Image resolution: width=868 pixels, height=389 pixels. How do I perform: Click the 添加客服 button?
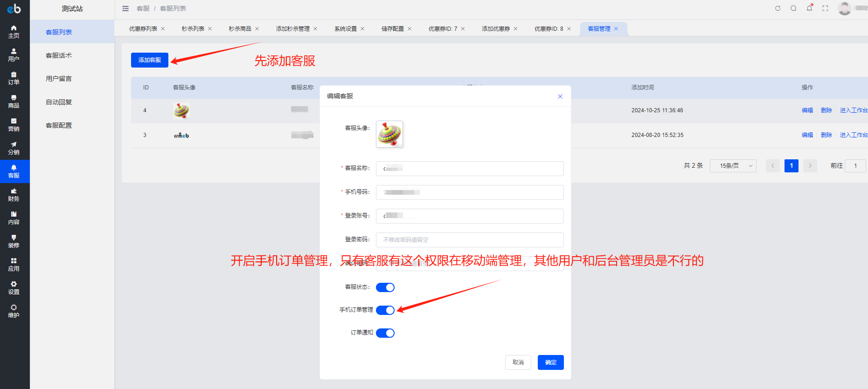[x=150, y=60]
